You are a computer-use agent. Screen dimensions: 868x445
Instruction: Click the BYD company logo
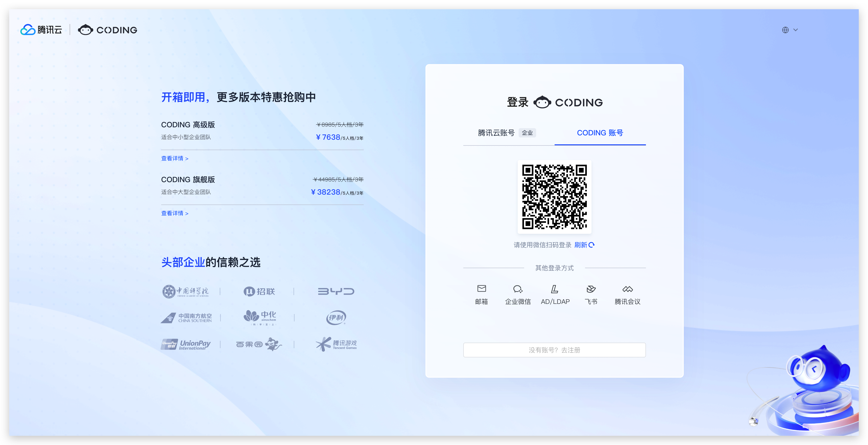(x=336, y=291)
